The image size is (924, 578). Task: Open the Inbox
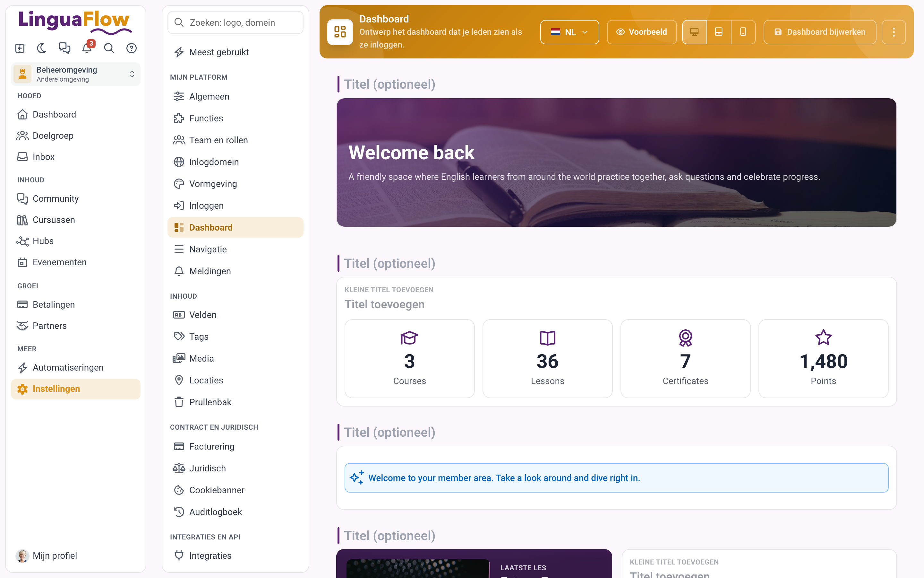click(x=76, y=157)
